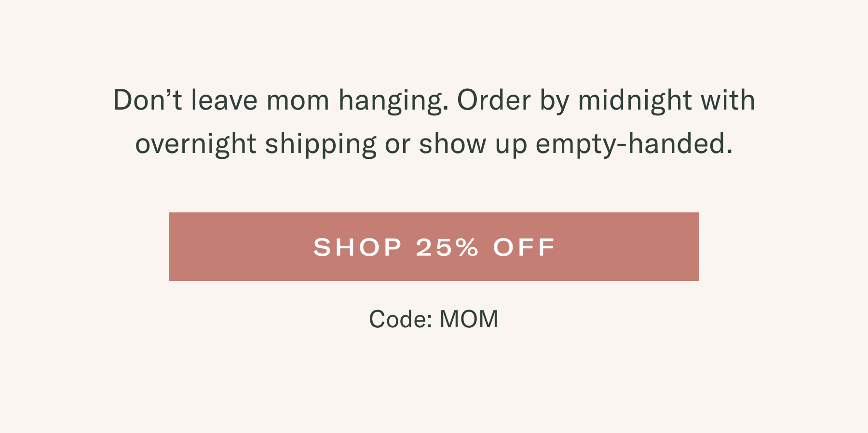Viewport: 868px width, 433px height.
Task: Click the word 'Code:' below the button
Action: pyautogui.click(x=401, y=319)
